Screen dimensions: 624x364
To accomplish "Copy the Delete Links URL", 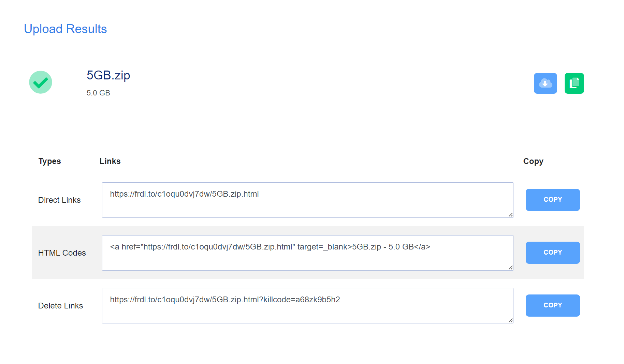I will 552,305.
